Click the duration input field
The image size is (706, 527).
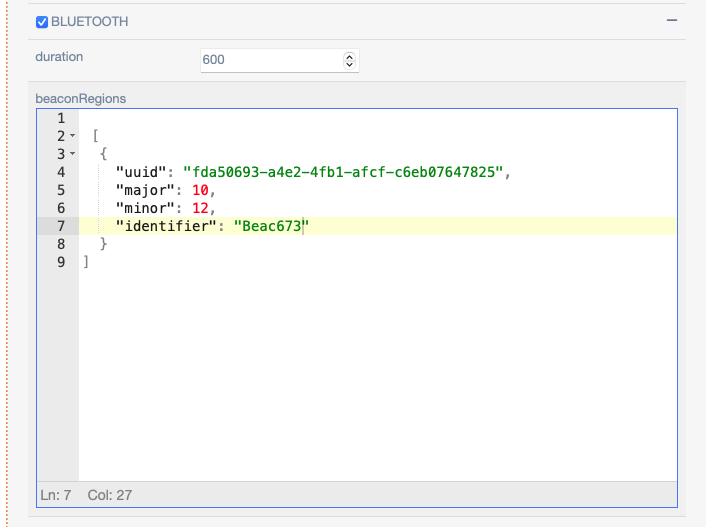[270, 60]
